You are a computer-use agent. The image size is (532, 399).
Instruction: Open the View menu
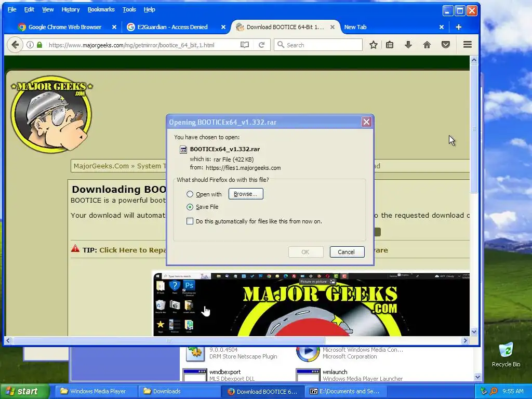(x=48, y=9)
